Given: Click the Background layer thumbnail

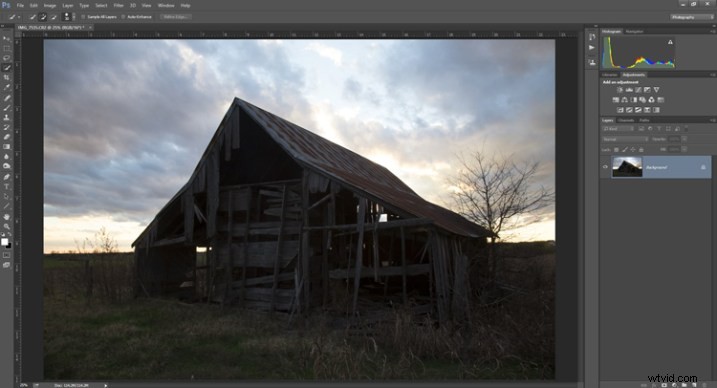Looking at the screenshot, I should coord(627,167).
